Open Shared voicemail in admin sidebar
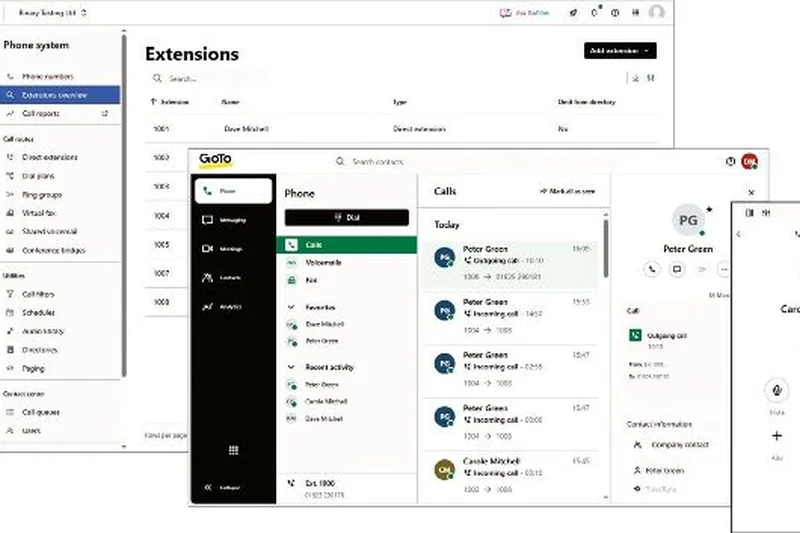Screen dimensions: 800x533 (x=49, y=232)
